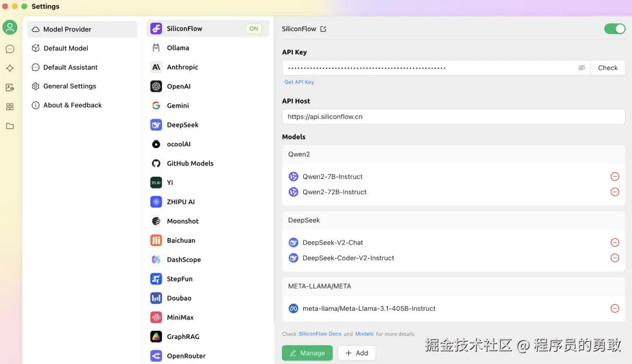Click the Qwen2-72B-Instruct model name
Image resolution: width=632 pixels, height=364 pixels.
pos(335,192)
